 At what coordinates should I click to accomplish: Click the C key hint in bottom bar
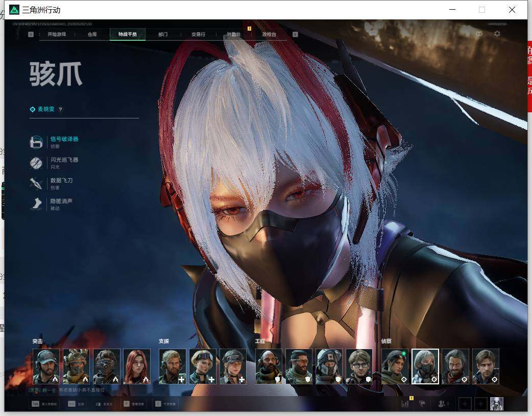[158, 404]
